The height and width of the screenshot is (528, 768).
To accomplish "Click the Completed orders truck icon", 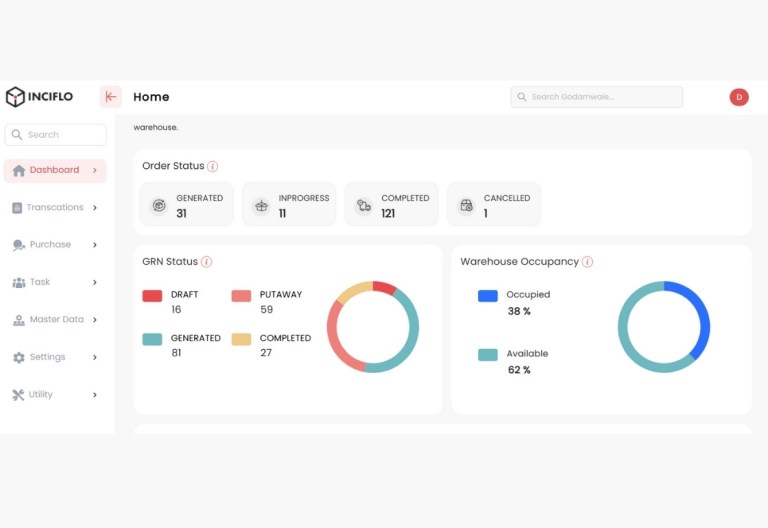I will (x=363, y=205).
